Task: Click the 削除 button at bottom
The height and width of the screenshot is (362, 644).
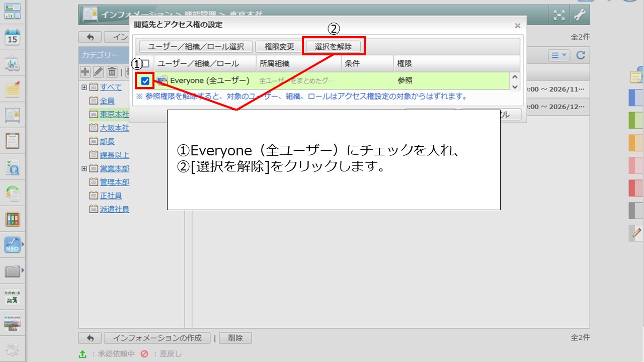Action: click(235, 338)
